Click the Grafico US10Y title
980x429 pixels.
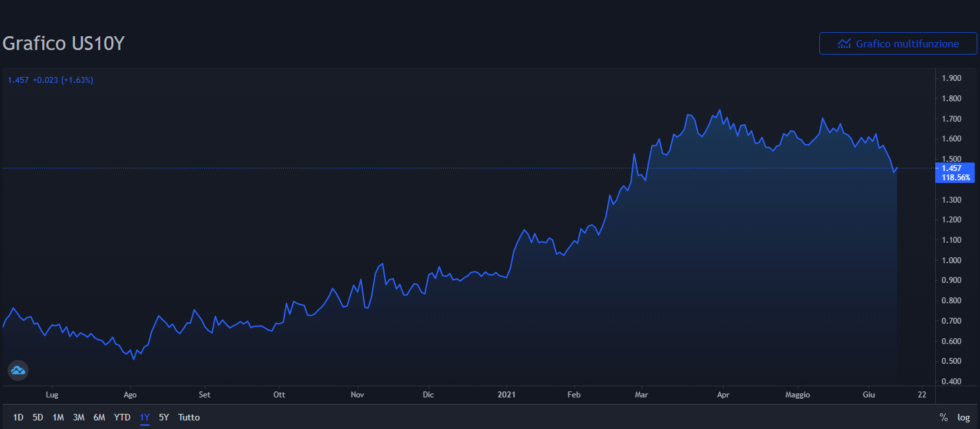point(64,43)
